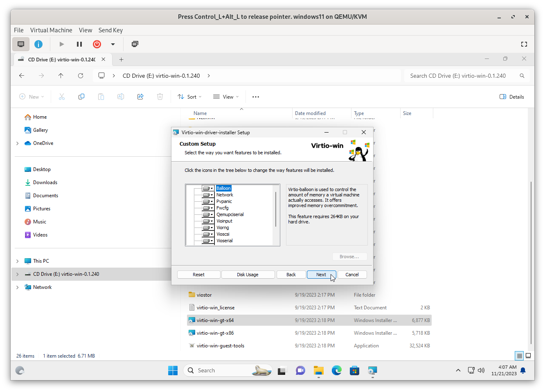Click the Disk Usage button
The image size is (545, 392).
[248, 275]
